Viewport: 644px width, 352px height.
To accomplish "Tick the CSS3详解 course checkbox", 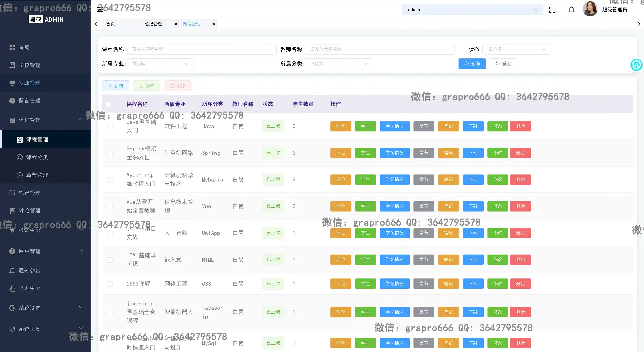I will tap(110, 284).
